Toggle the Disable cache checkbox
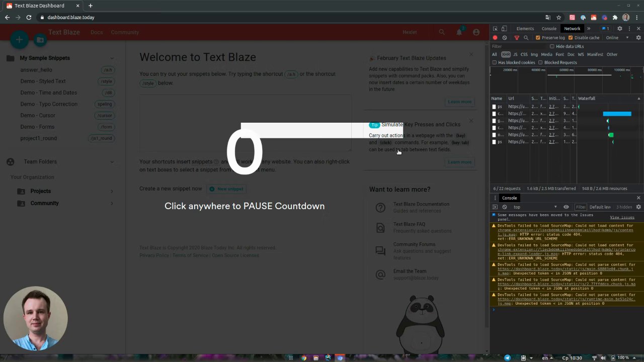This screenshot has height=362, width=644. pyautogui.click(x=571, y=38)
